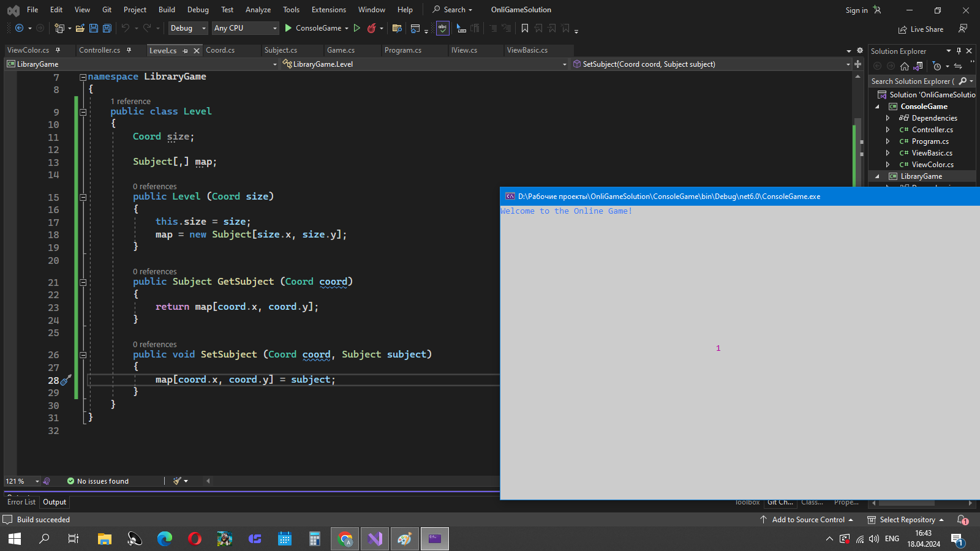The image size is (980, 551).
Task: Collapse the SetSubject method outline
Action: point(83,355)
